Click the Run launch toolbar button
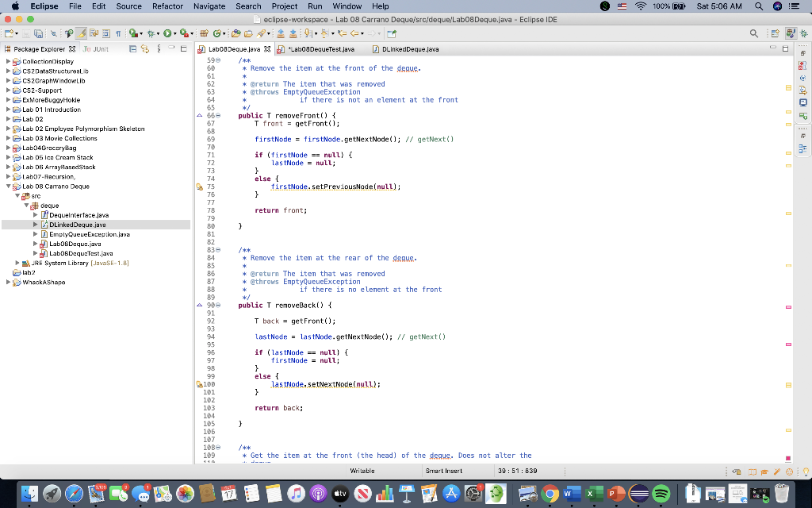This screenshot has width=812, height=508. coord(167,33)
